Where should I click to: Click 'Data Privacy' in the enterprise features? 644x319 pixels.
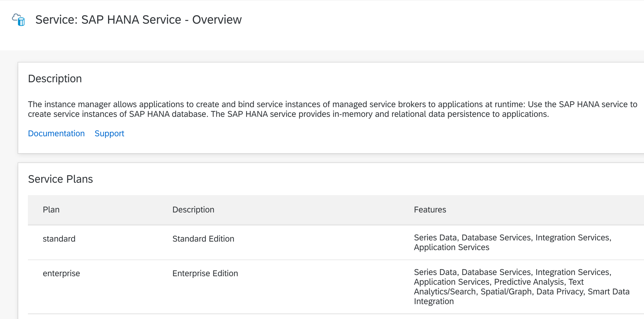pos(560,292)
